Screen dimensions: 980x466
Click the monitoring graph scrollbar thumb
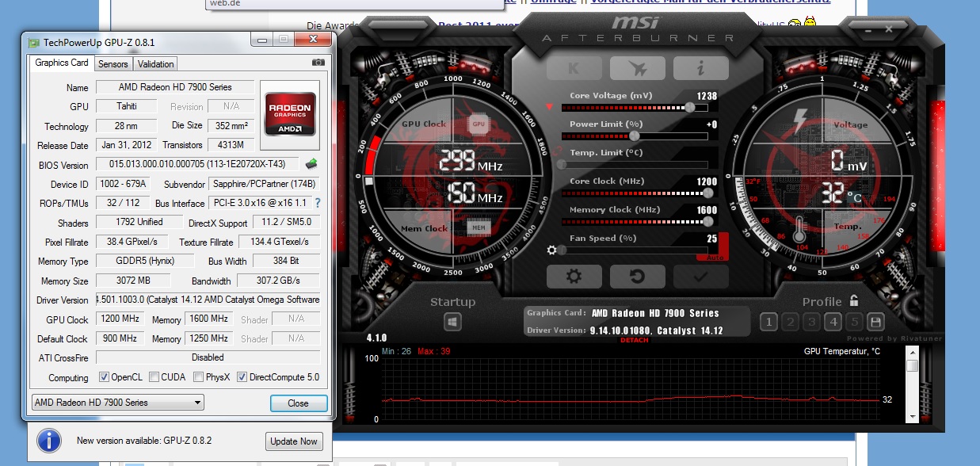(913, 365)
